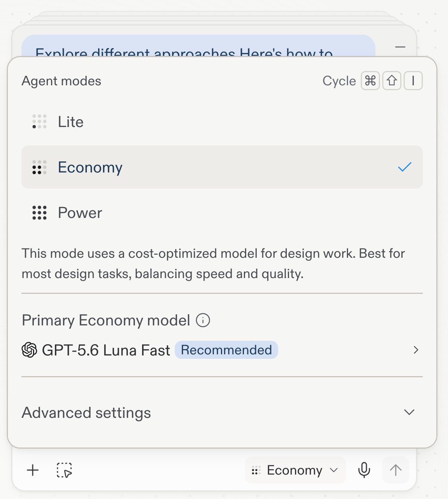Click the Shift key shortcut icon
This screenshot has width=448, height=499.
click(x=392, y=81)
